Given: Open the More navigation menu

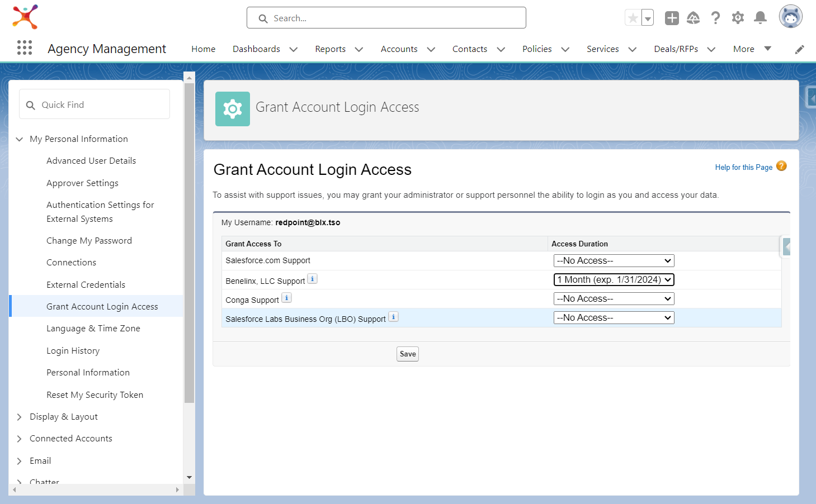Looking at the screenshot, I should coord(752,49).
